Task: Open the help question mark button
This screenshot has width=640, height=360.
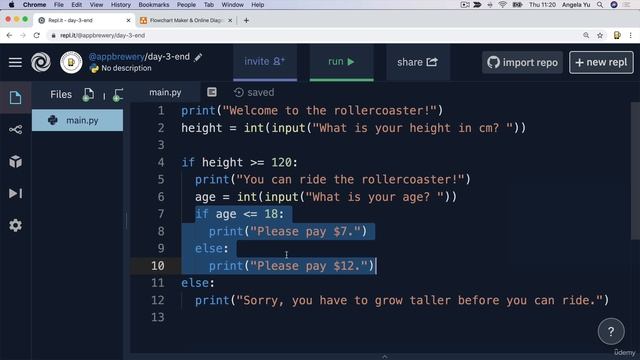Action: pyautogui.click(x=611, y=331)
